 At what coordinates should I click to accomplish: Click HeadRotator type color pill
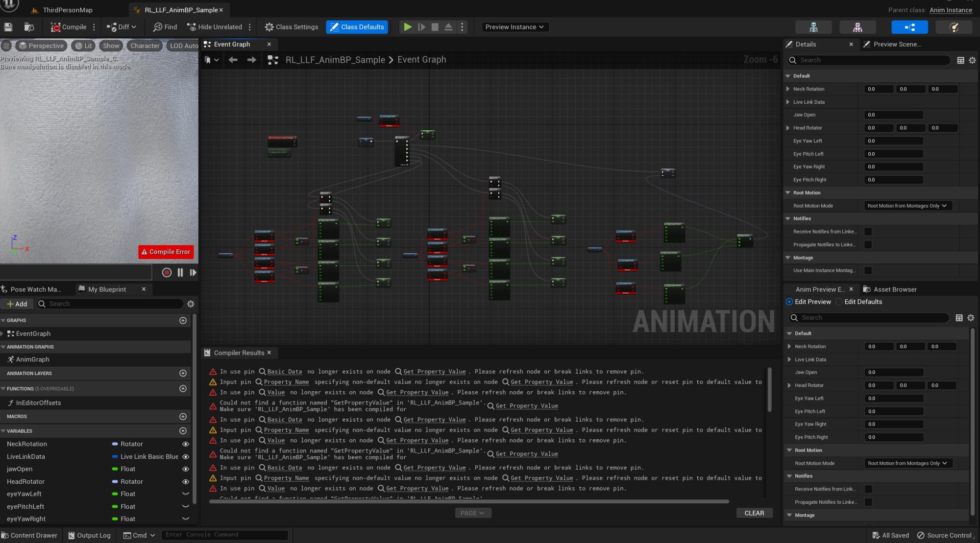click(x=115, y=482)
